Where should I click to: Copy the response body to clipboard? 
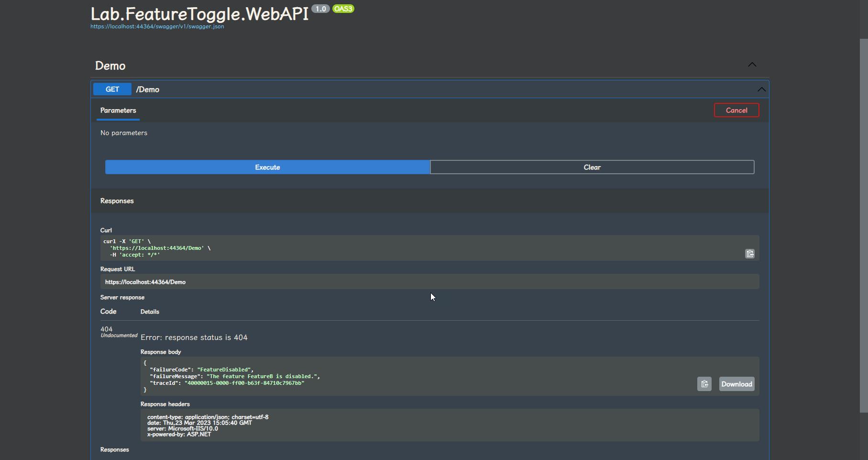click(x=704, y=383)
